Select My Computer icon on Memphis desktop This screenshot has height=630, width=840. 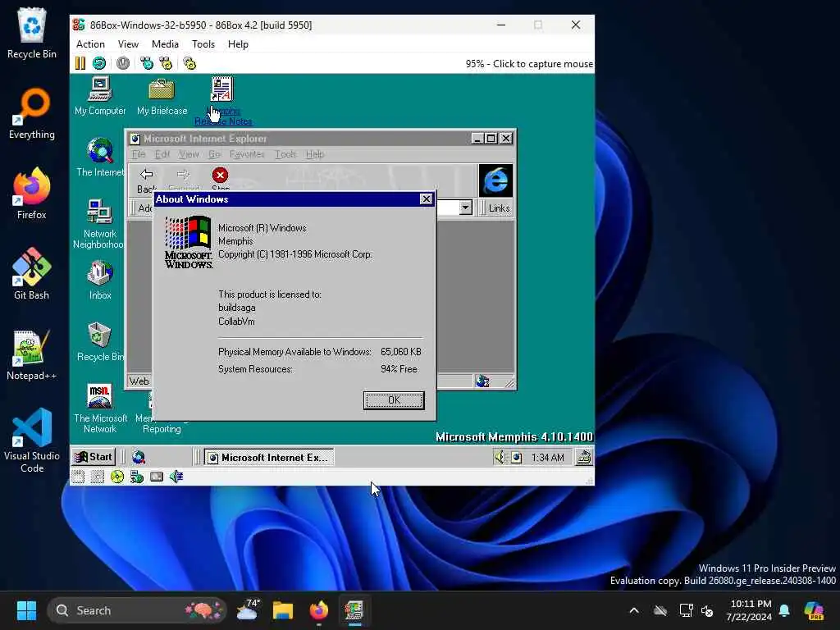coord(100,97)
